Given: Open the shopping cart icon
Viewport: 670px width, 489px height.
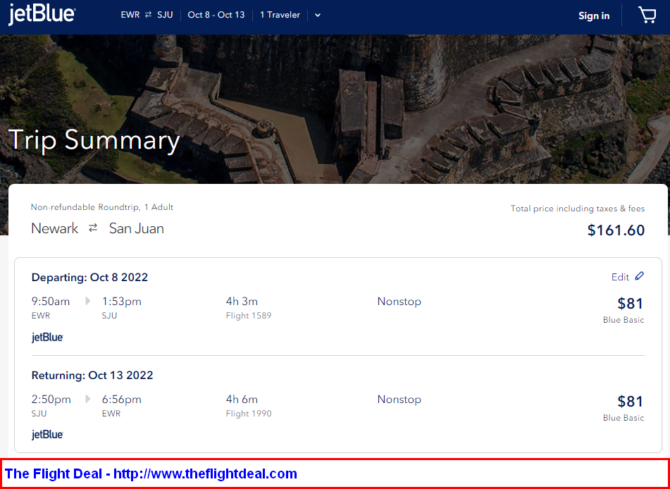Looking at the screenshot, I should point(647,15).
